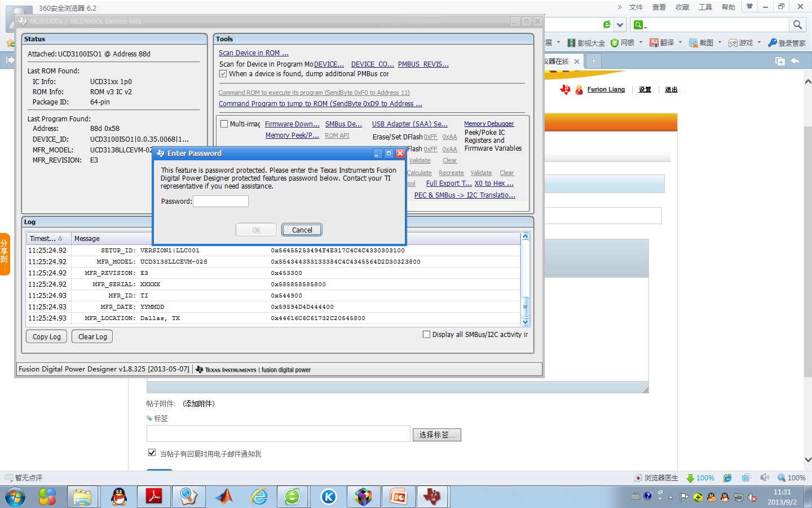The image size is (812, 508).
Task: Open the 文件 menu in browser
Action: click(x=636, y=7)
